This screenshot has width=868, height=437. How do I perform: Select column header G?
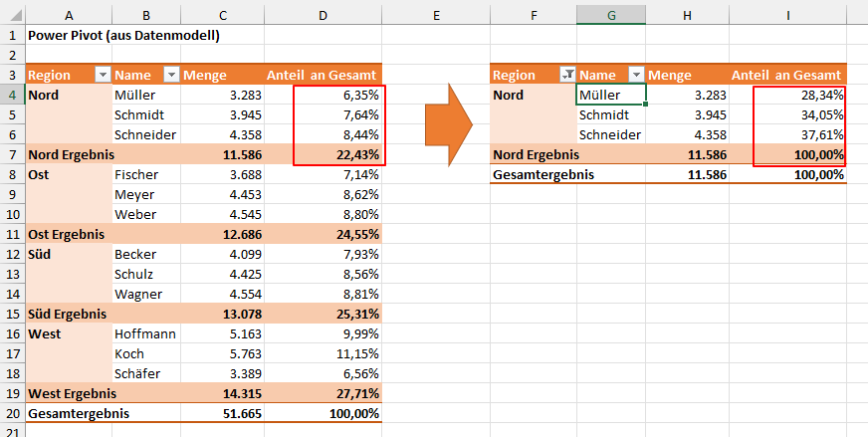(x=611, y=16)
